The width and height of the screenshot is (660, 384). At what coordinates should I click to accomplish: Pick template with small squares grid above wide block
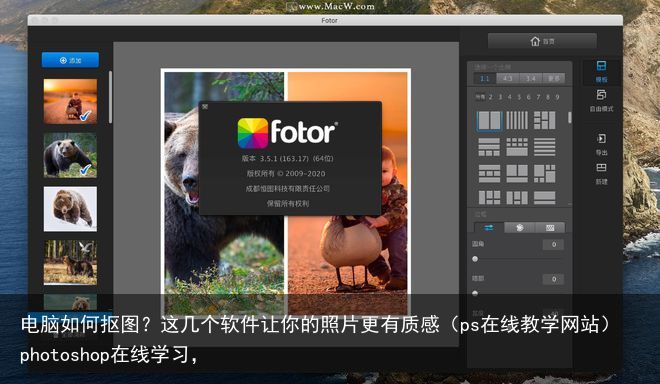pos(517,147)
